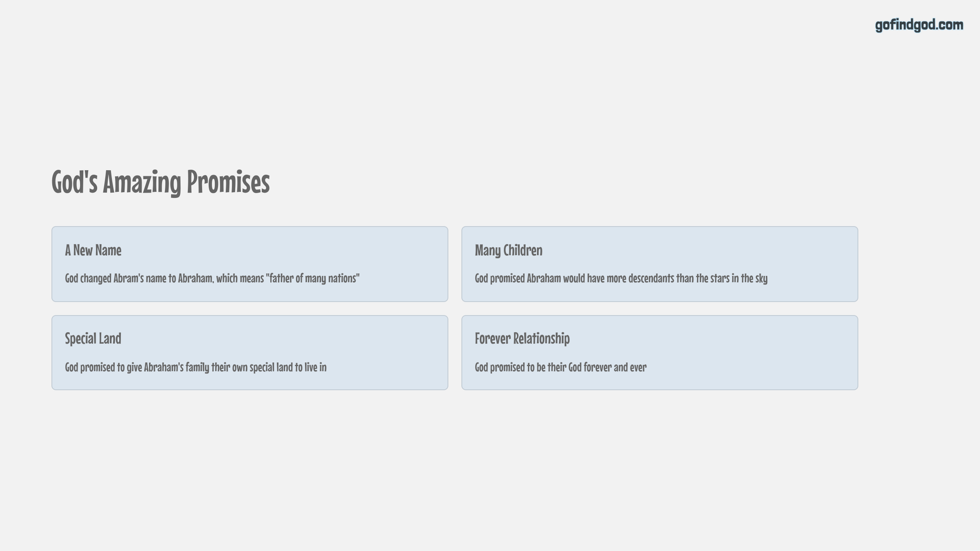The image size is (980, 551).
Task: Click "father of many nations" quoted phrase
Action: tap(312, 278)
